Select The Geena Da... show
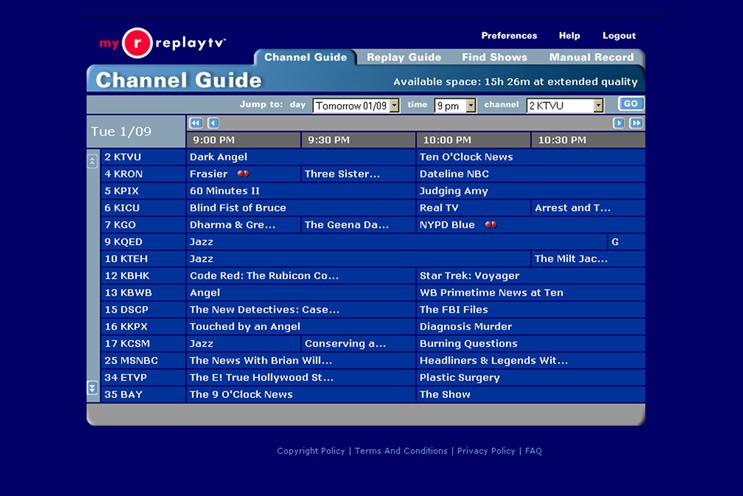 click(358, 225)
